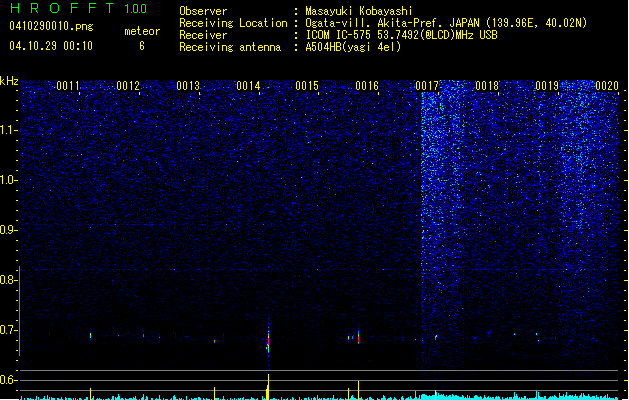
Task: Click the date stamp 04.10.29 00:10
Action: 51,46
